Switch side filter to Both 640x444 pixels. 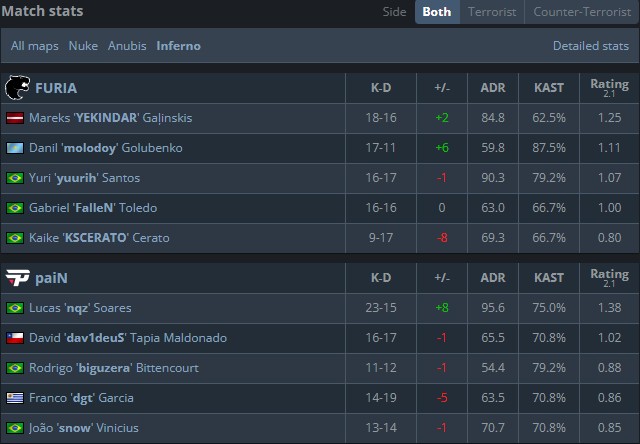coord(437,12)
